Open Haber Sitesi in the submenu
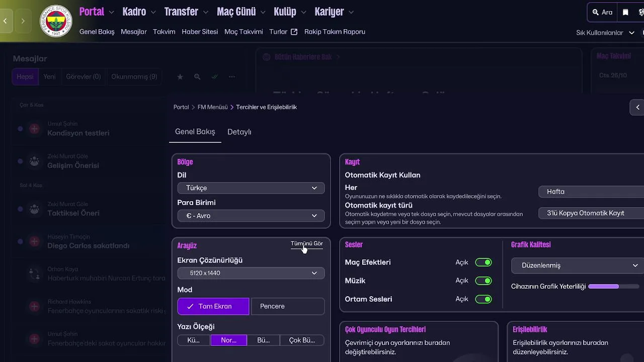Image resolution: width=644 pixels, height=362 pixels. click(x=200, y=32)
